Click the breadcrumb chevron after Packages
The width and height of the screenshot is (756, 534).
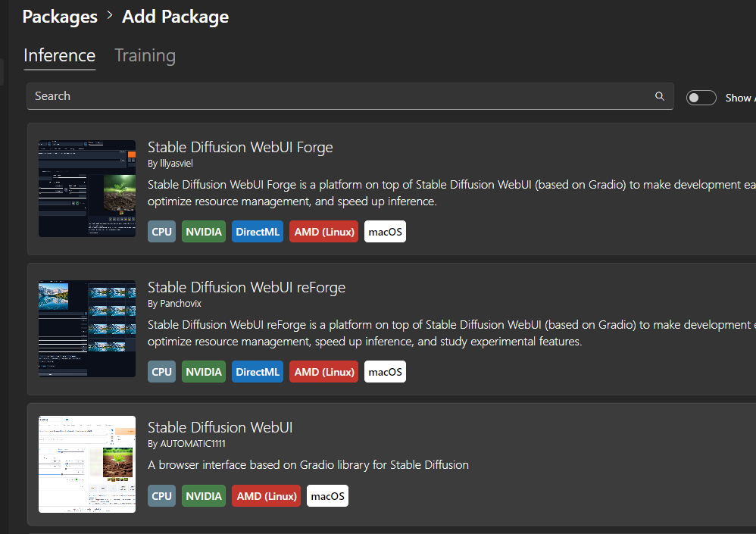(110, 16)
